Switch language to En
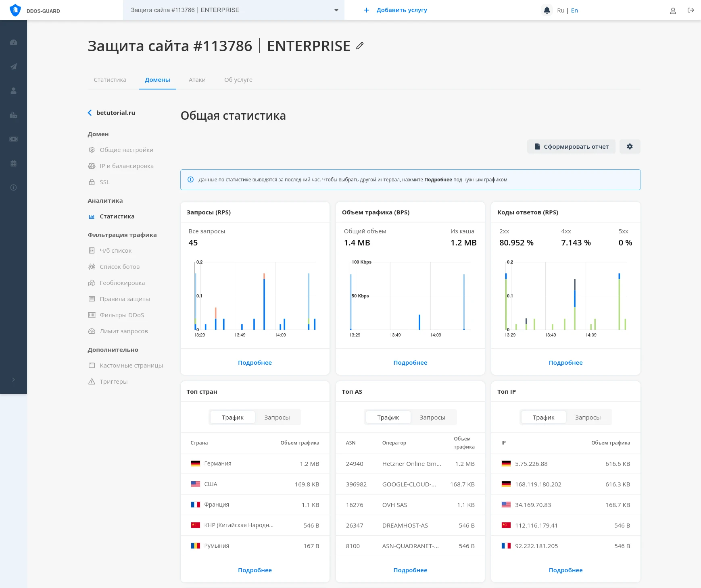The height and width of the screenshot is (588, 701). (x=574, y=10)
